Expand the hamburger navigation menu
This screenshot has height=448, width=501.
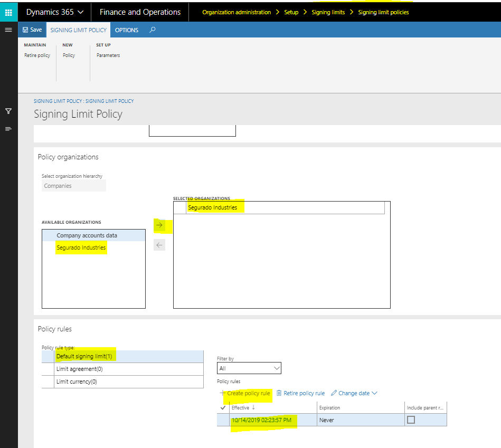pos(8,30)
